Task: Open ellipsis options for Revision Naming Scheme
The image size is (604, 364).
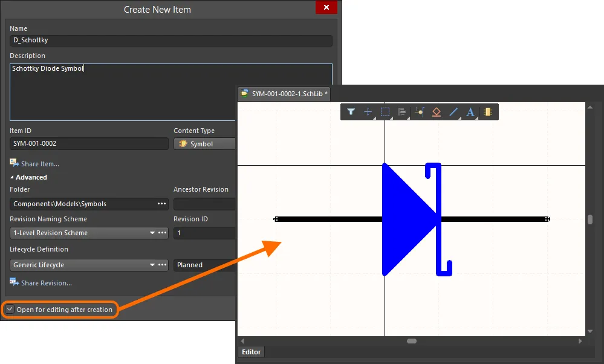Action: tap(163, 233)
